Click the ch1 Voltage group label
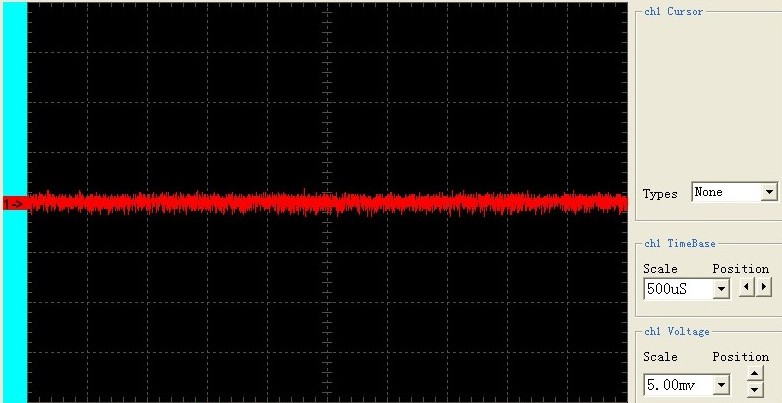This screenshot has height=403, width=782. pyautogui.click(x=677, y=332)
